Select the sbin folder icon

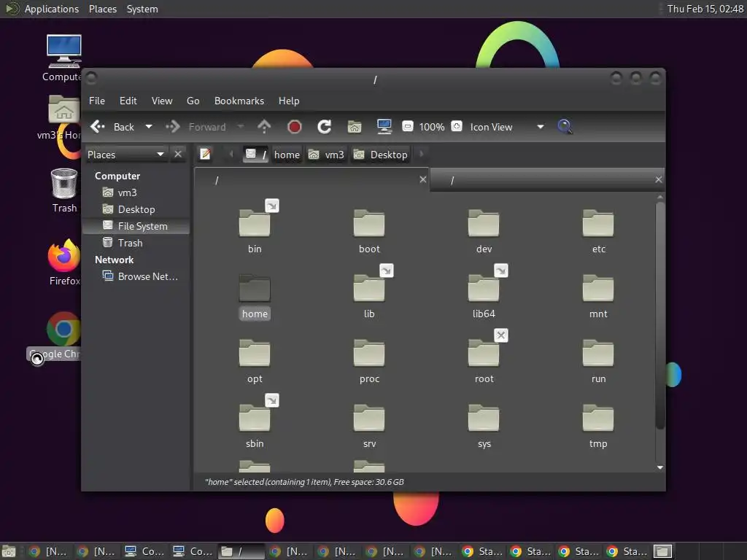click(x=255, y=418)
